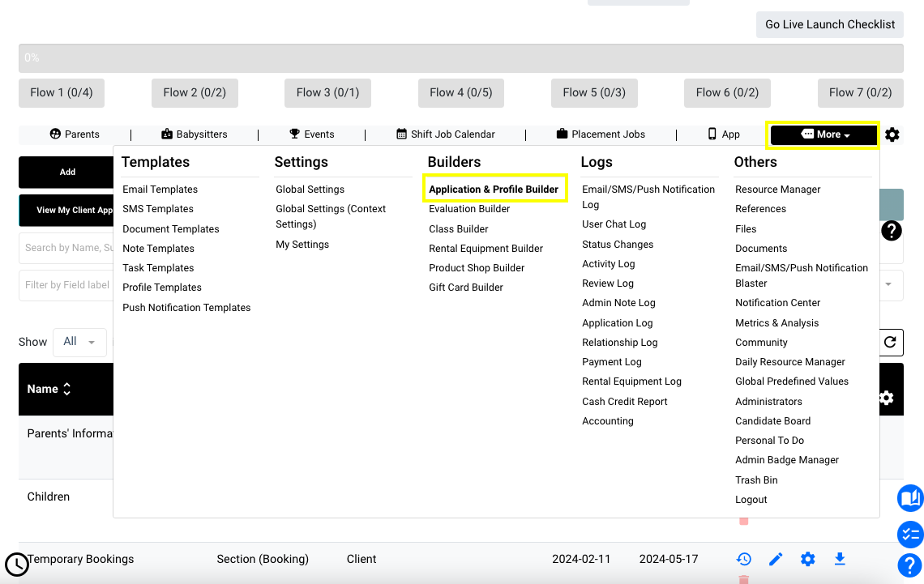The image size is (924, 584).
Task: Open the blue book guide icon
Action: (910, 498)
